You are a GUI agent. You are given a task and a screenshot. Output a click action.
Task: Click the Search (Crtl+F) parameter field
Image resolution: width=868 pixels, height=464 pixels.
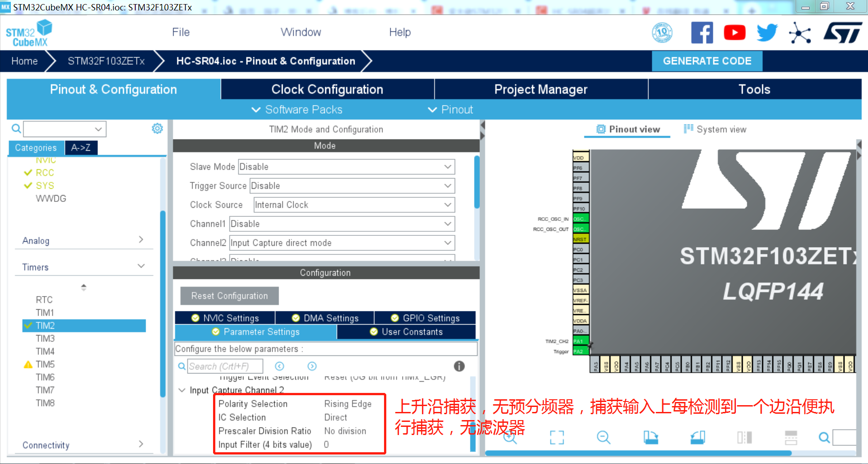(x=225, y=366)
